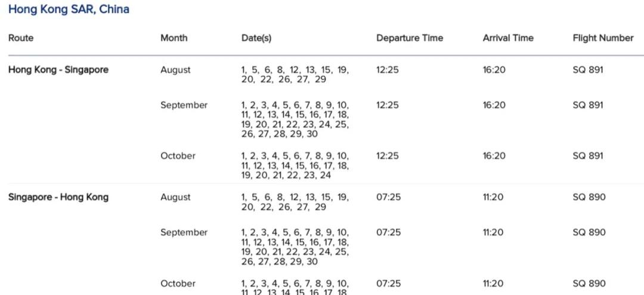Select the Singapore - Hong Kong route label
The width and height of the screenshot is (644, 295).
pos(58,197)
